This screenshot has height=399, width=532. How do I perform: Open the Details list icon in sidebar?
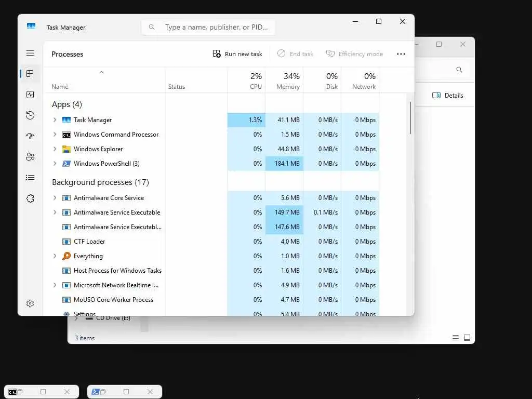coord(30,178)
